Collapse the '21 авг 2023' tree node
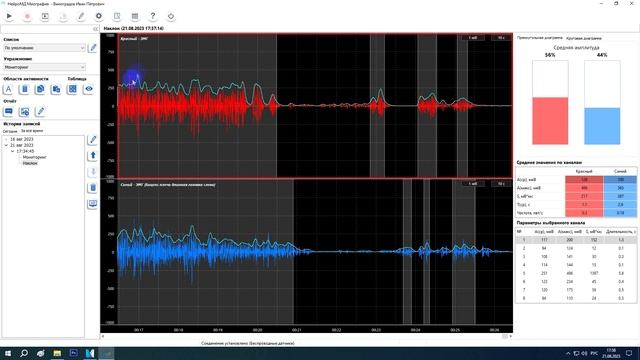The image size is (640, 360). point(6,145)
